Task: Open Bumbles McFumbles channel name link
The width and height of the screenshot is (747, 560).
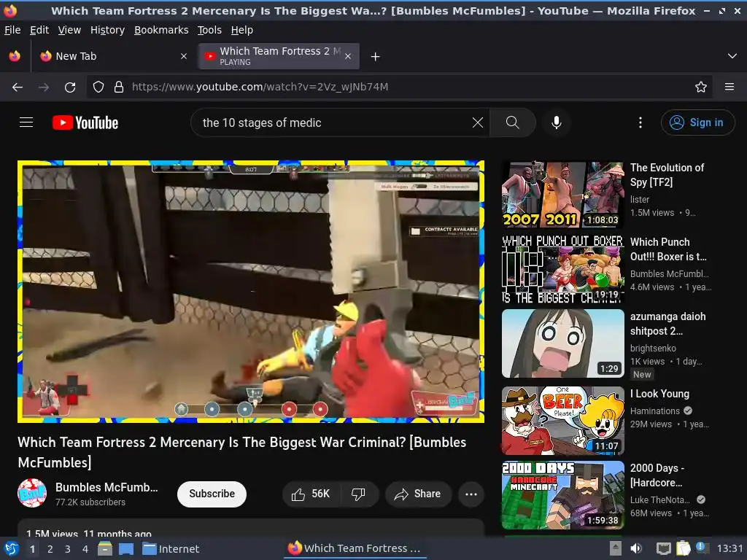Action: 107,487
